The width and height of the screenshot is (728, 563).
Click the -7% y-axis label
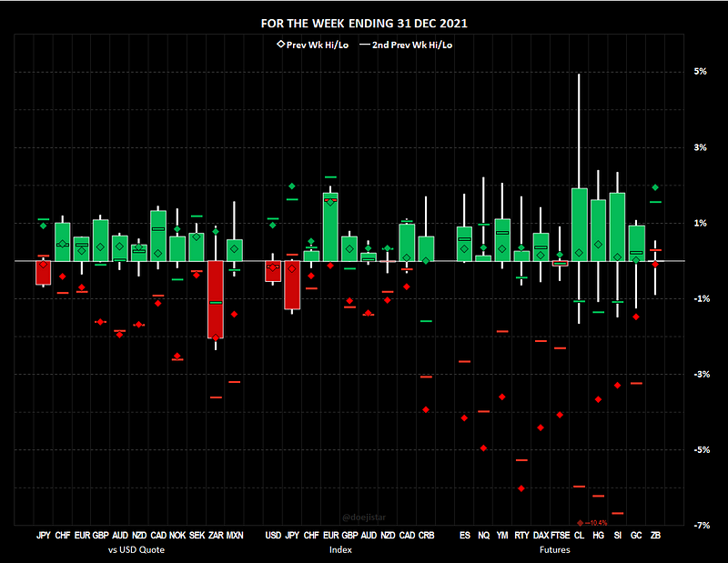(x=700, y=527)
